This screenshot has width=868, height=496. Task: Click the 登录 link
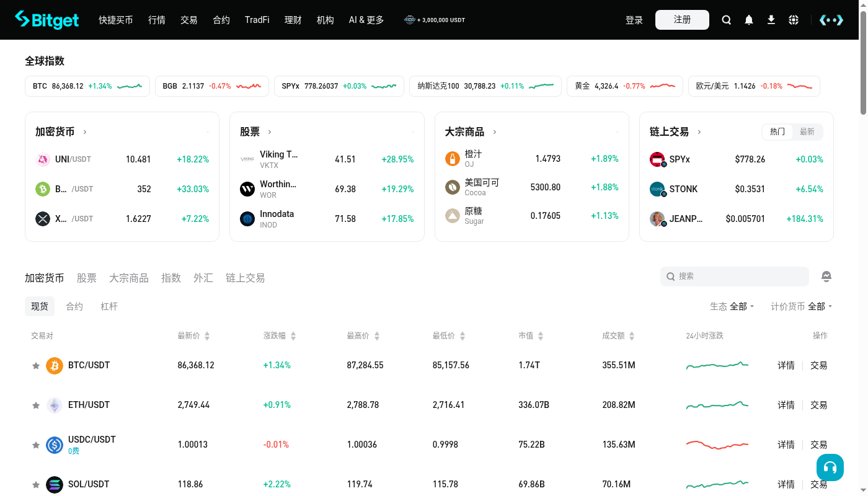(634, 20)
